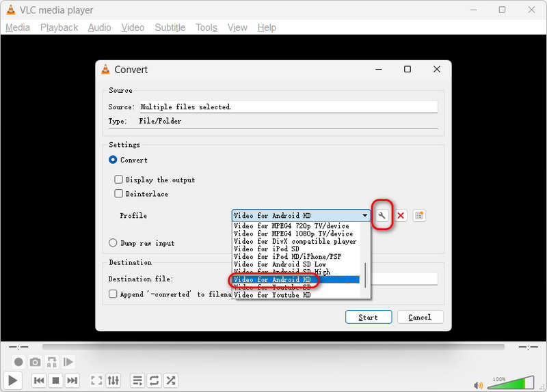Image resolution: width=547 pixels, height=392 pixels.
Task: Close the Convert dialog
Action: pyautogui.click(x=437, y=70)
